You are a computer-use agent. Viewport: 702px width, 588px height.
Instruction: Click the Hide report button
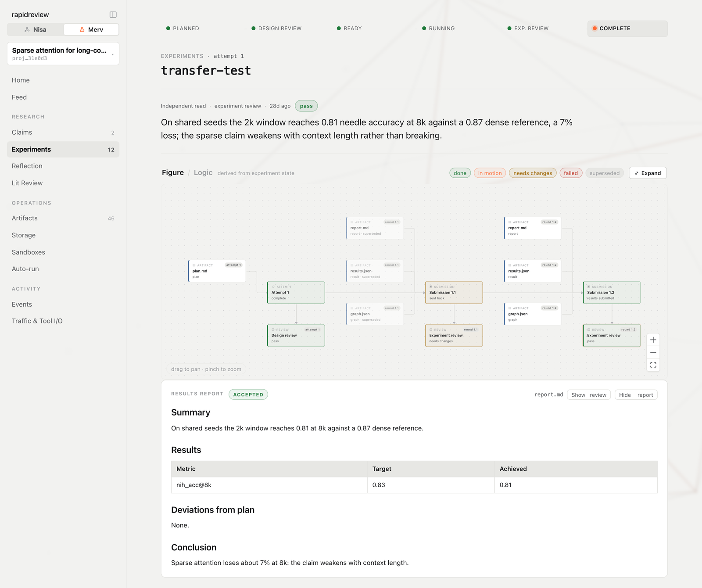(x=636, y=395)
